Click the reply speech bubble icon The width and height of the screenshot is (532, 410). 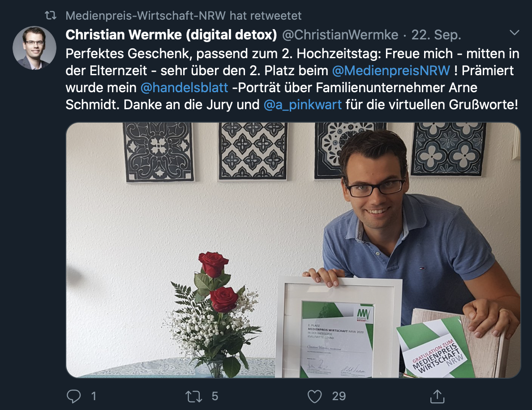[x=73, y=396]
